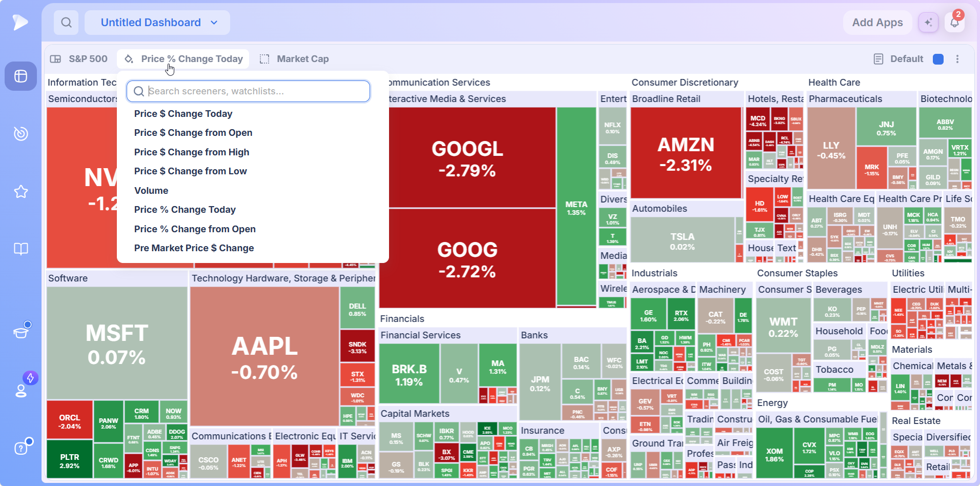Open notifications bell with 2 badge
This screenshot has width=980, height=486.
[954, 22]
